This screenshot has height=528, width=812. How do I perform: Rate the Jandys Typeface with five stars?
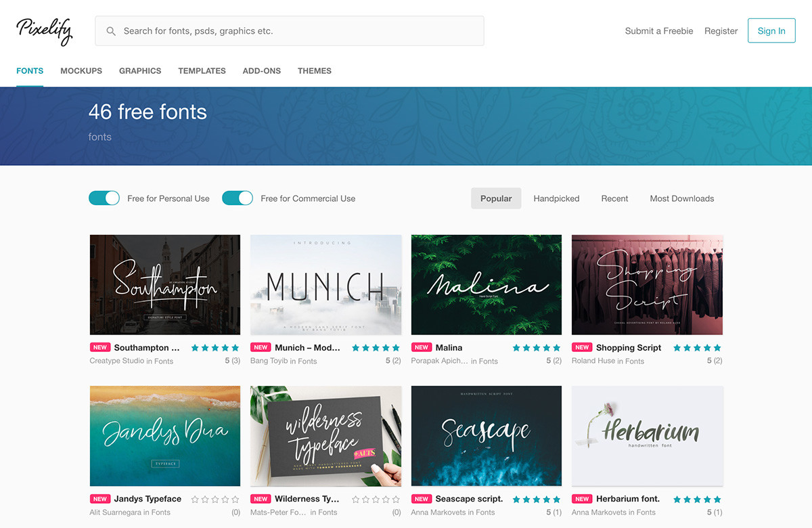coord(236,499)
